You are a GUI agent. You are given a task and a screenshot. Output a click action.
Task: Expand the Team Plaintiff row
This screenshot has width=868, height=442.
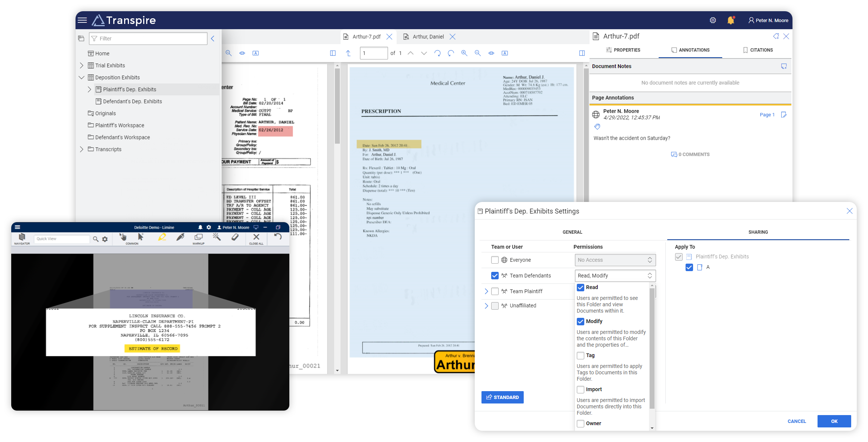click(486, 291)
